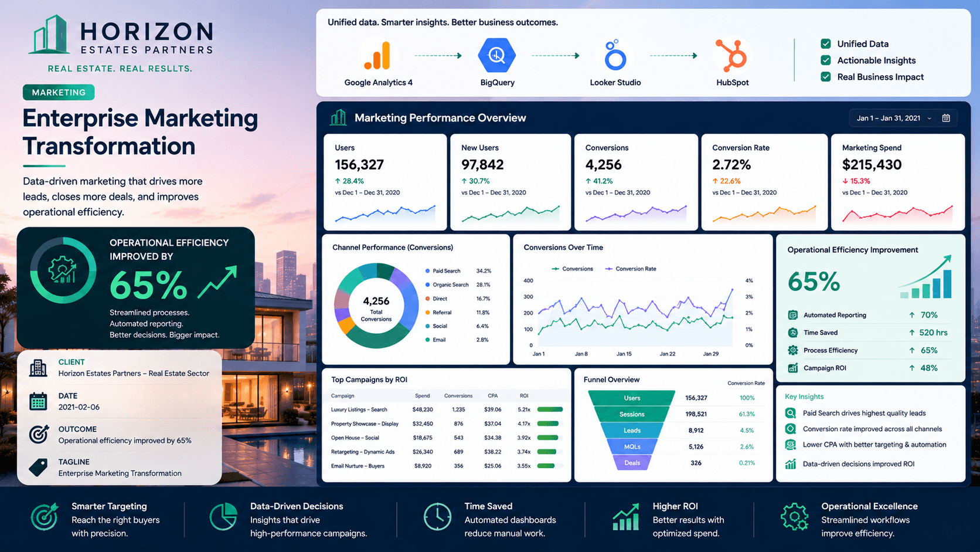Click the footer Time Saved clock icon
Viewport: 980px width, 552px height.
click(x=437, y=517)
